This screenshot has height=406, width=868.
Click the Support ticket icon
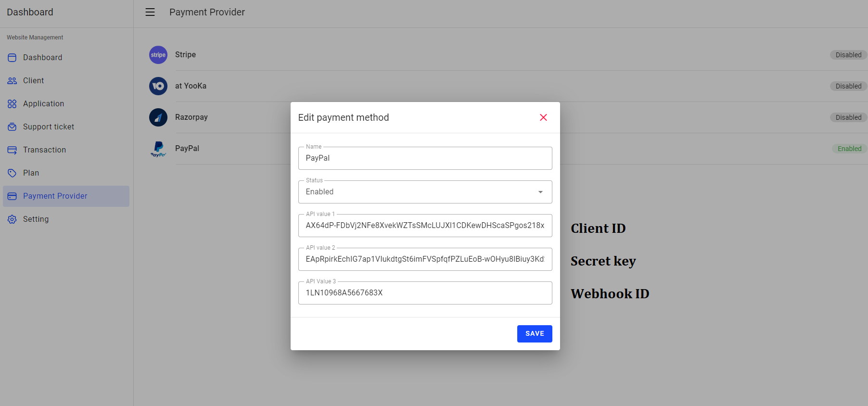pyautogui.click(x=12, y=127)
